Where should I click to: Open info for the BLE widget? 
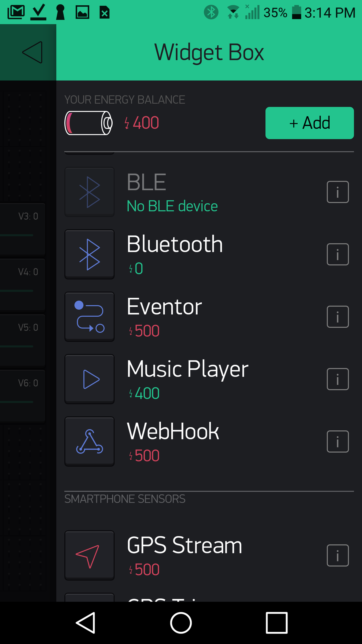point(338,192)
